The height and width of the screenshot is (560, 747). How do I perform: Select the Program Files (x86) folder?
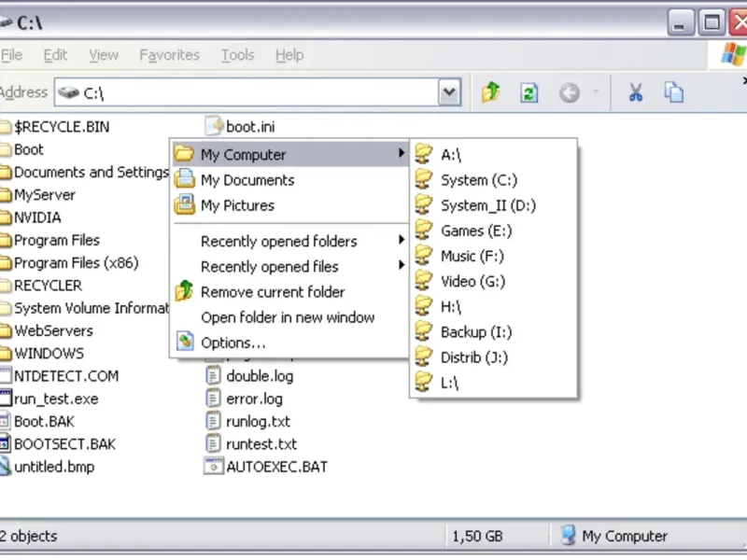click(x=69, y=263)
